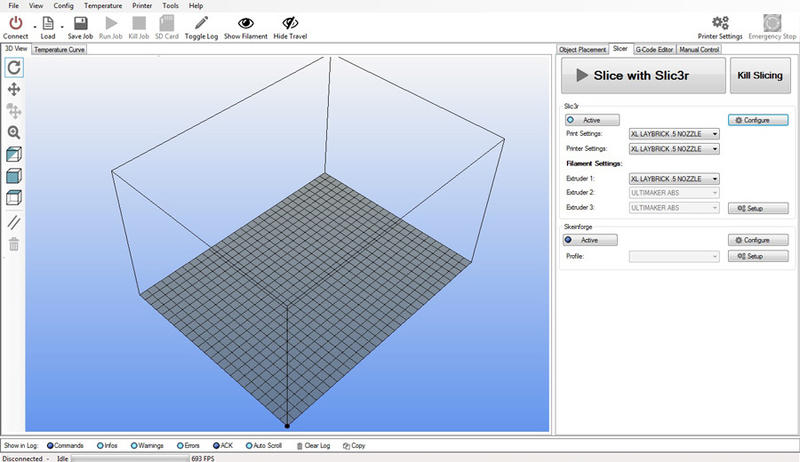800x462 pixels.
Task: Enable Auto Scroll in log
Action: [x=247, y=445]
